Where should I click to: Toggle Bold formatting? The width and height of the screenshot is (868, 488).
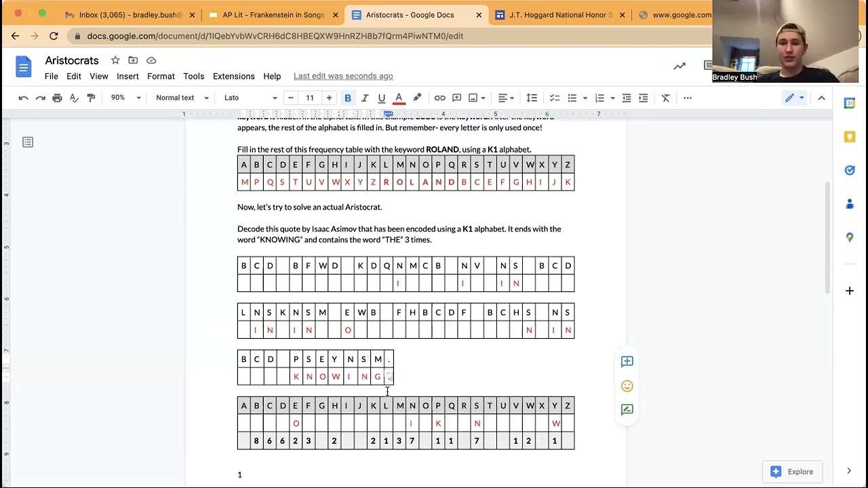(348, 98)
